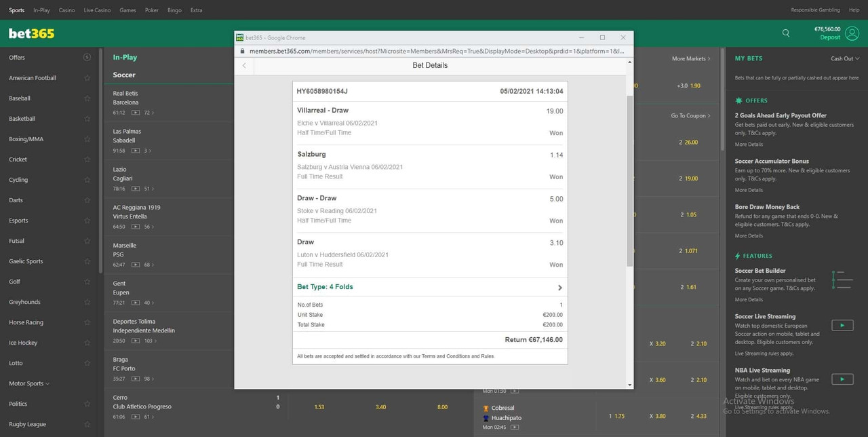Image resolution: width=868 pixels, height=437 pixels.
Task: Open the Cash Out dropdown in My Bets
Action: [845, 58]
